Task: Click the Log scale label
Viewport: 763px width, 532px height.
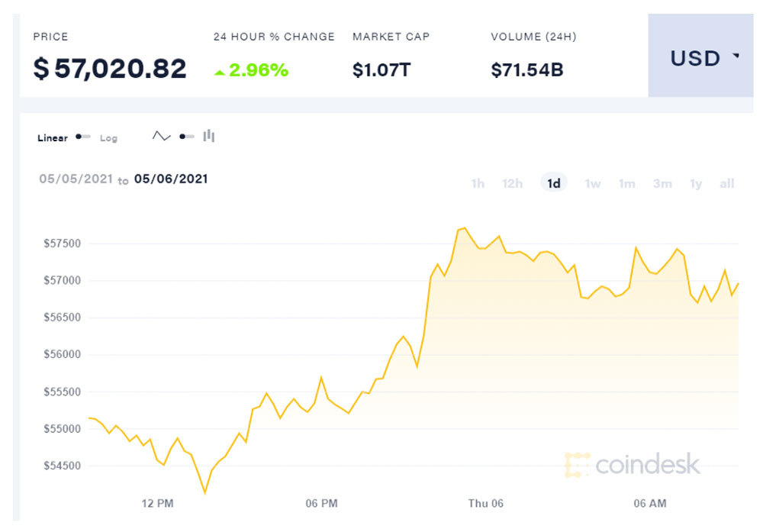Action: [x=108, y=138]
